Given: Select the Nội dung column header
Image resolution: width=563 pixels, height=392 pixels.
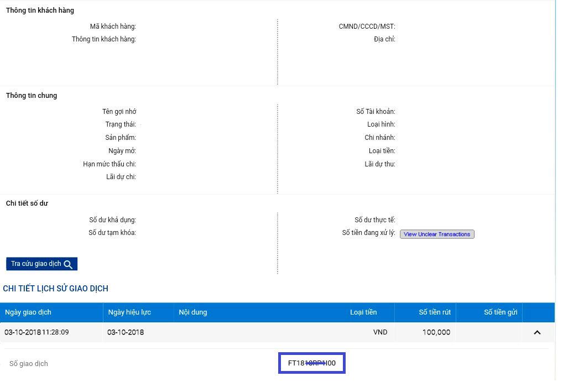Looking at the screenshot, I should tap(192, 312).
